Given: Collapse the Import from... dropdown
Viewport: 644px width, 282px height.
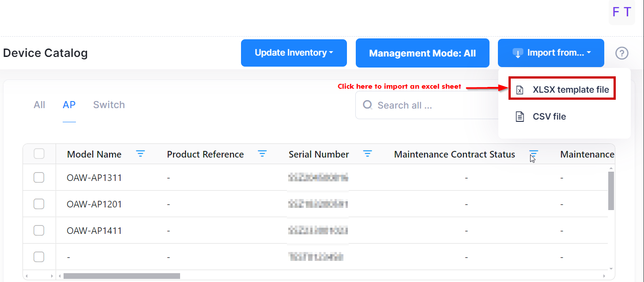Looking at the screenshot, I should [x=551, y=53].
